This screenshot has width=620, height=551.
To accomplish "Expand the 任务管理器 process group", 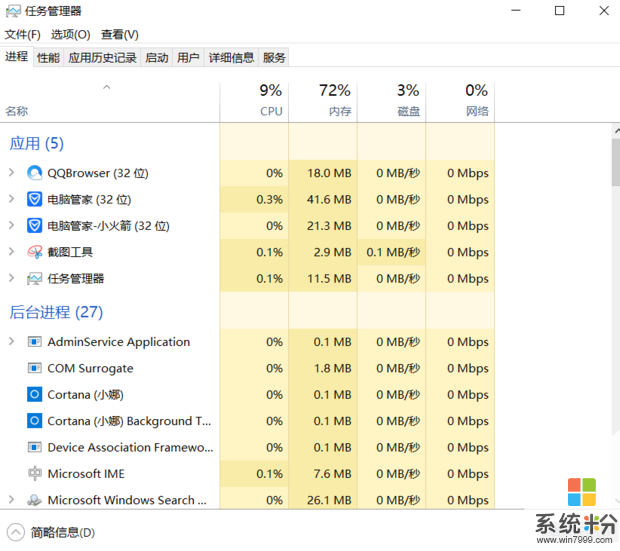I will (11, 278).
